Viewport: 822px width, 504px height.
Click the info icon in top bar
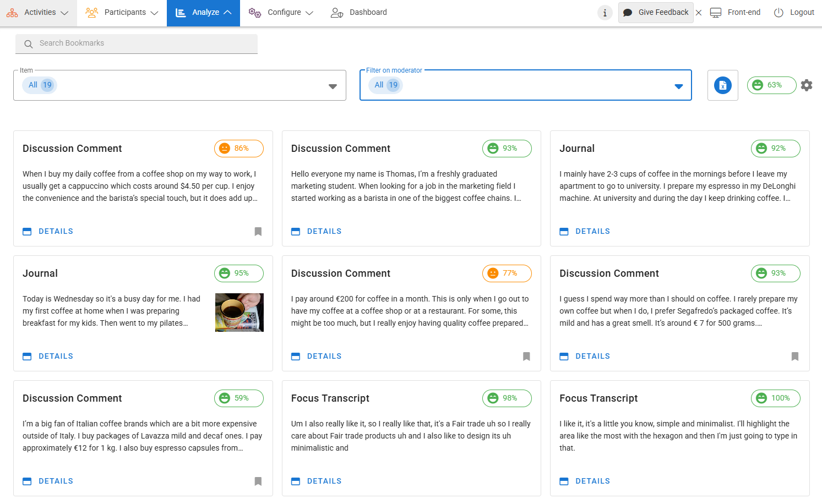(x=605, y=13)
